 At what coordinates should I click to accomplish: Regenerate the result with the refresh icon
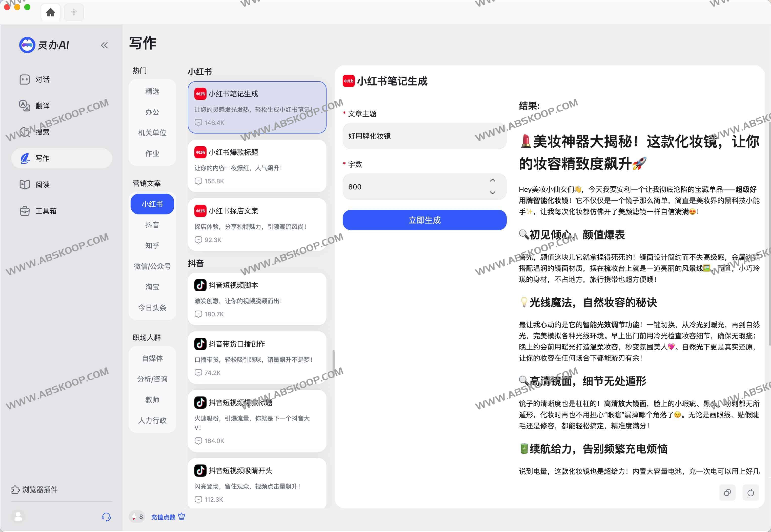pyautogui.click(x=751, y=493)
